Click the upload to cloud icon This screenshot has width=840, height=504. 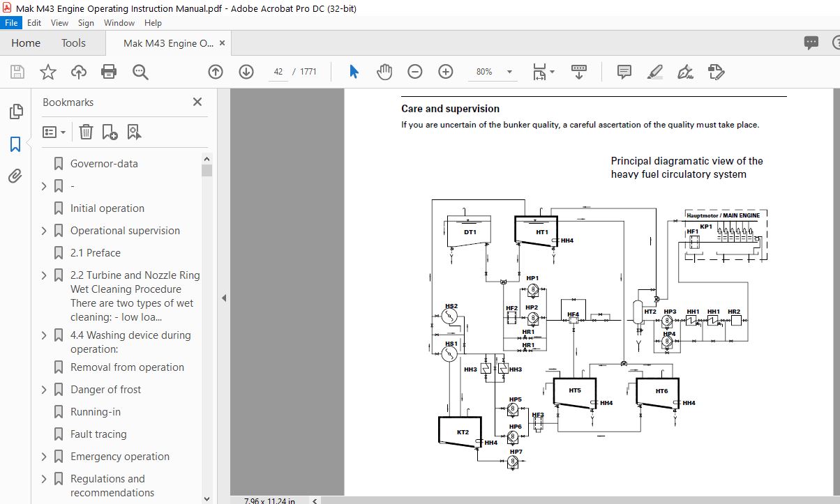tap(78, 72)
